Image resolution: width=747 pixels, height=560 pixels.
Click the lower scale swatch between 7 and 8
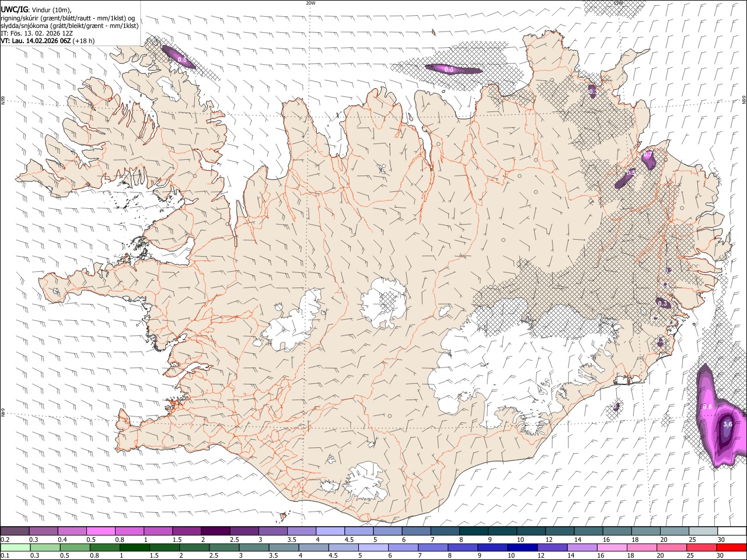(433, 547)
